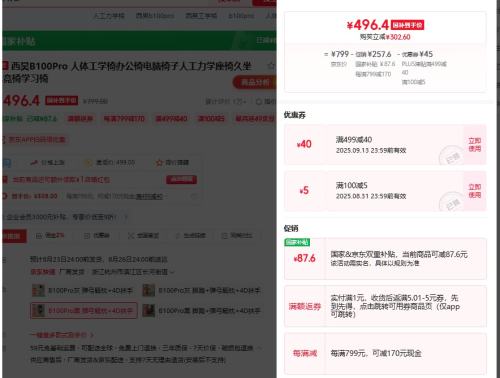
Task: Click the 优惠券 section heading
Action: click(294, 115)
